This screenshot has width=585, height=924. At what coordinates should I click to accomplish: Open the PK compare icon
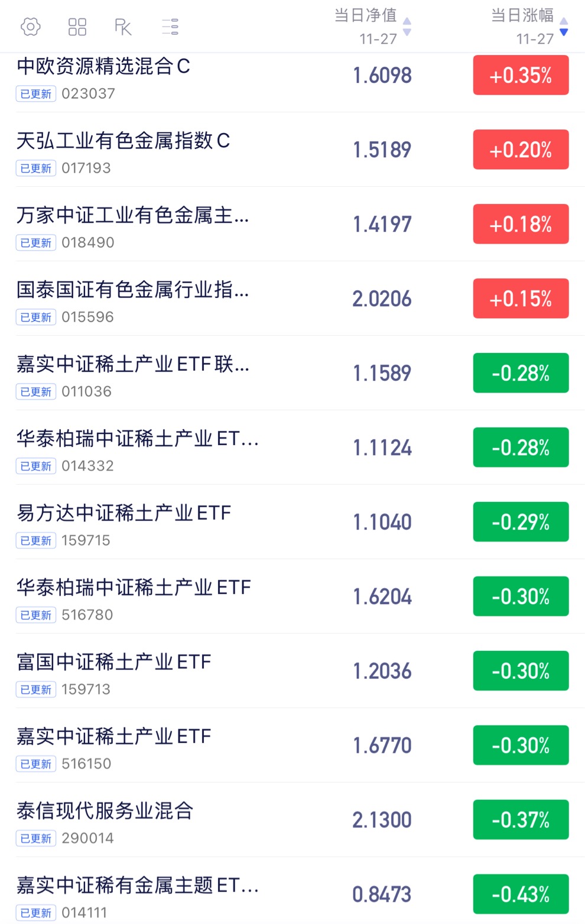123,27
